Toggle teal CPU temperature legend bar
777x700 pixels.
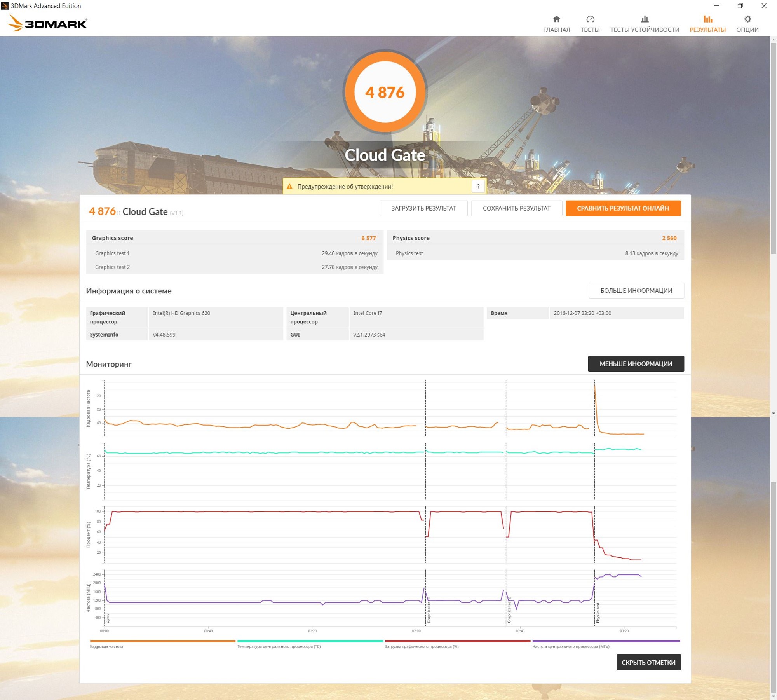point(310,641)
